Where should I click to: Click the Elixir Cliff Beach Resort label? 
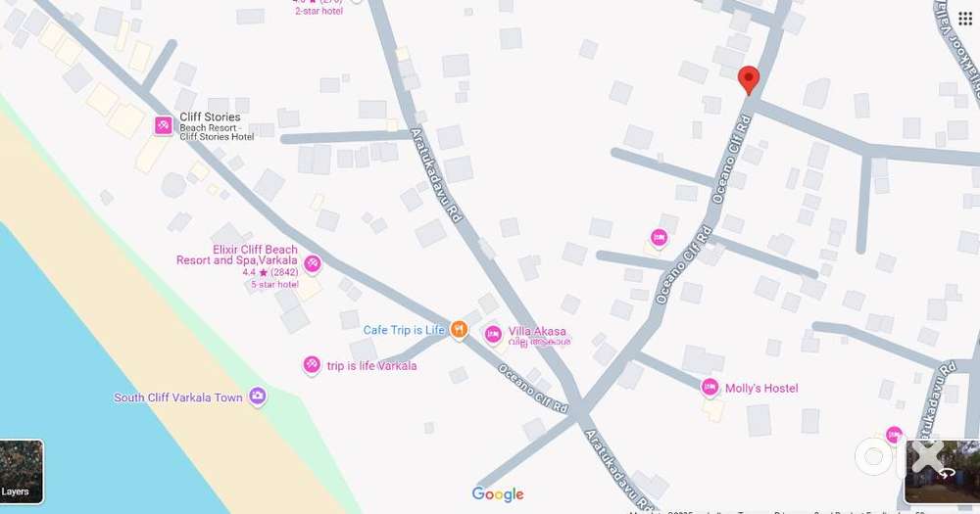coord(237,255)
